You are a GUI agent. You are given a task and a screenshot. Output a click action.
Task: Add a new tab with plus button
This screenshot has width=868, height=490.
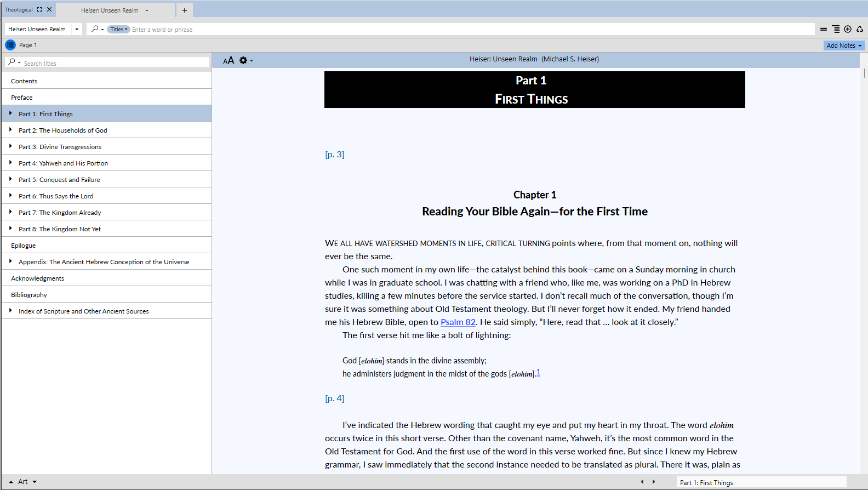tap(185, 10)
